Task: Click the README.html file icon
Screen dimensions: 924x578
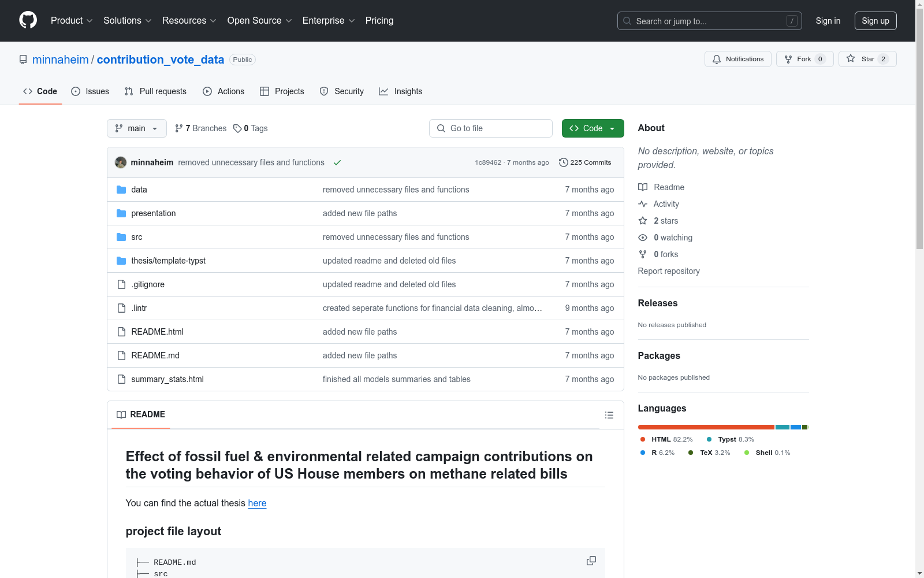Action: pyautogui.click(x=121, y=332)
